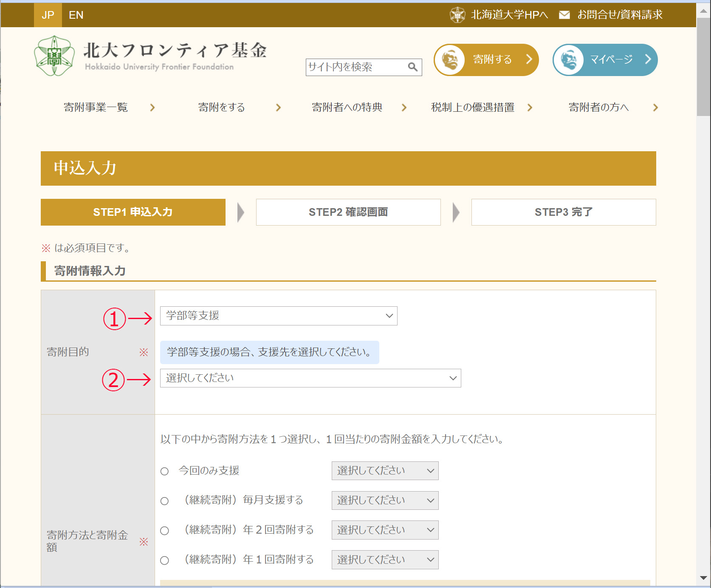This screenshot has height=588, width=711.
Task: Click STEP2 確認画面 step tab
Action: 348,212
